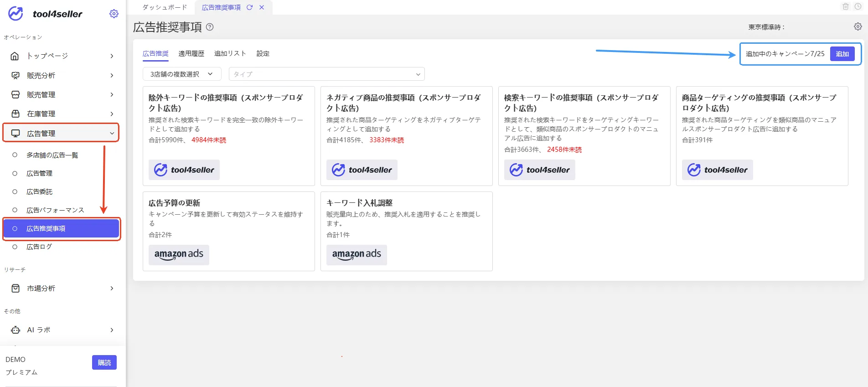This screenshot has width=868, height=387.
Task: Click the 追加 button
Action: pos(842,54)
